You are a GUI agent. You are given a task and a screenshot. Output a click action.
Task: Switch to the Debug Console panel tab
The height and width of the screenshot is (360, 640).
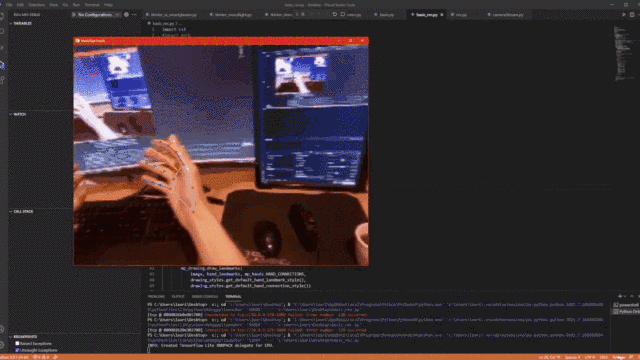(x=205, y=297)
